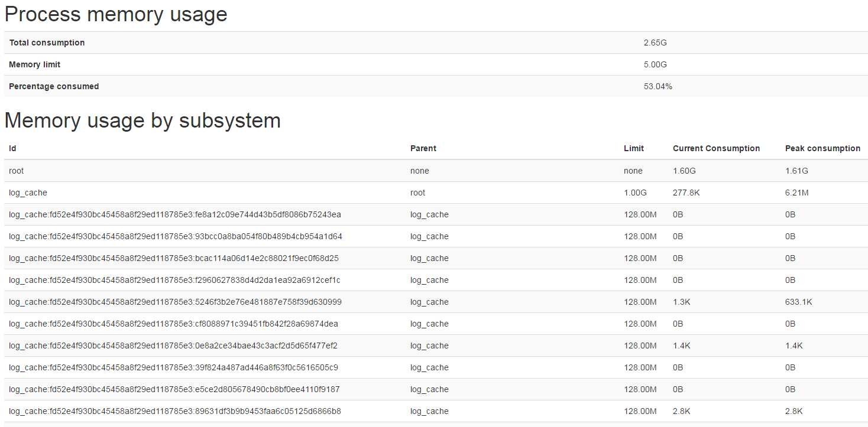Select the log_cache entry ending in 89631df3b9b9453faa6c05125d6866b8
The height and width of the screenshot is (427, 868).
pos(174,411)
